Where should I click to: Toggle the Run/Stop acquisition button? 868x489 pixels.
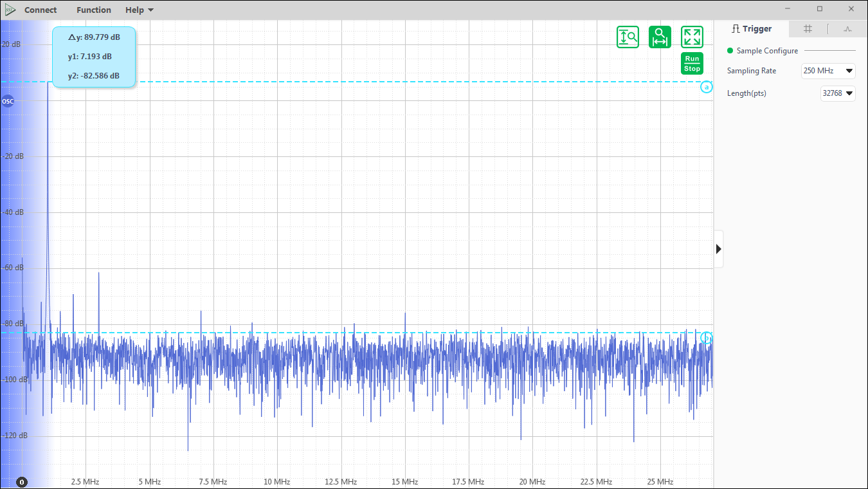692,63
